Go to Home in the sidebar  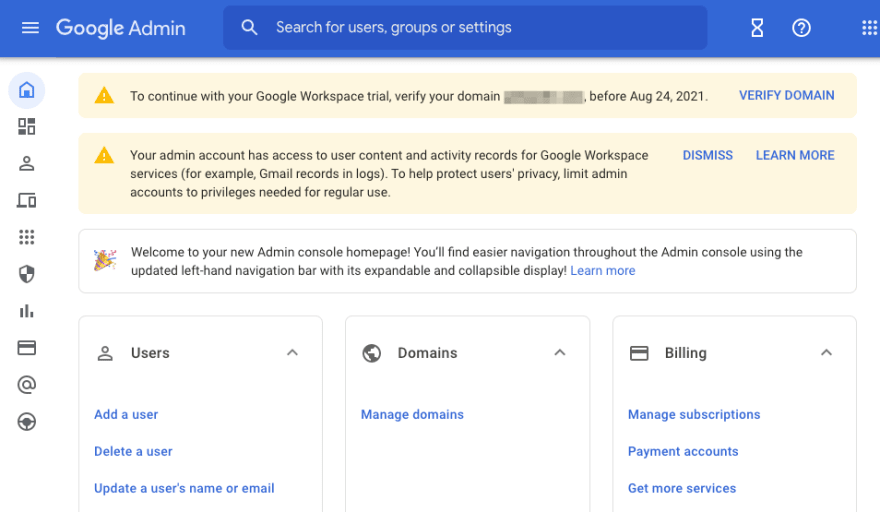pyautogui.click(x=26, y=90)
